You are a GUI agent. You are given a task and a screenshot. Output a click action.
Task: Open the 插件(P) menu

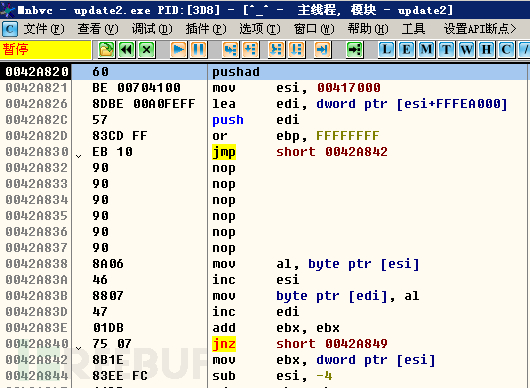206,29
